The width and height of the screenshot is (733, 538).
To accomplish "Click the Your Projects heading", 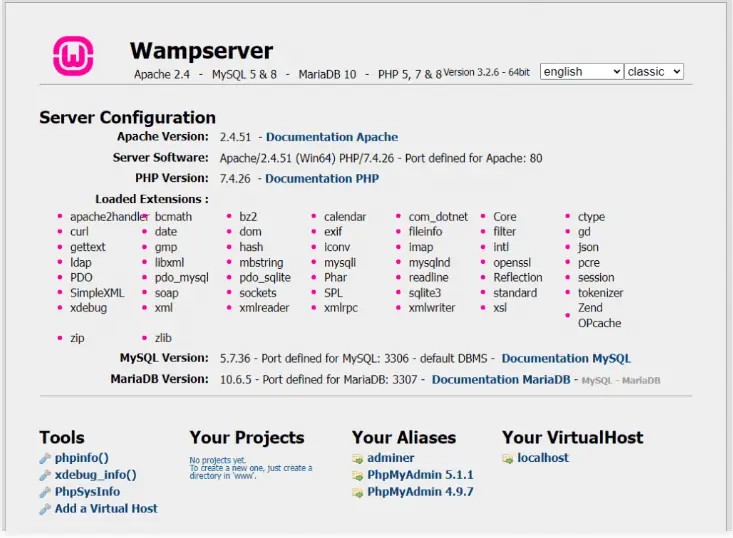I will tap(247, 438).
